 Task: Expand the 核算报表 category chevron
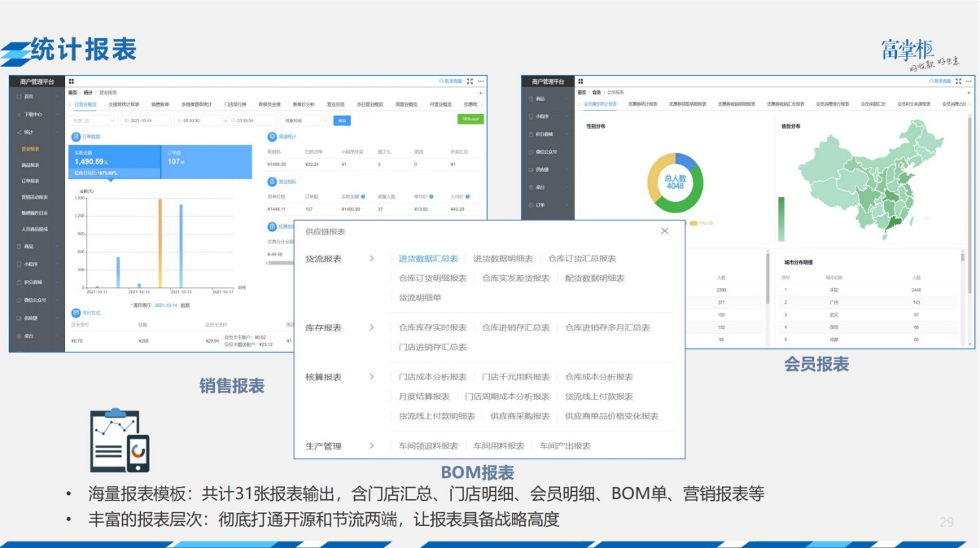372,377
